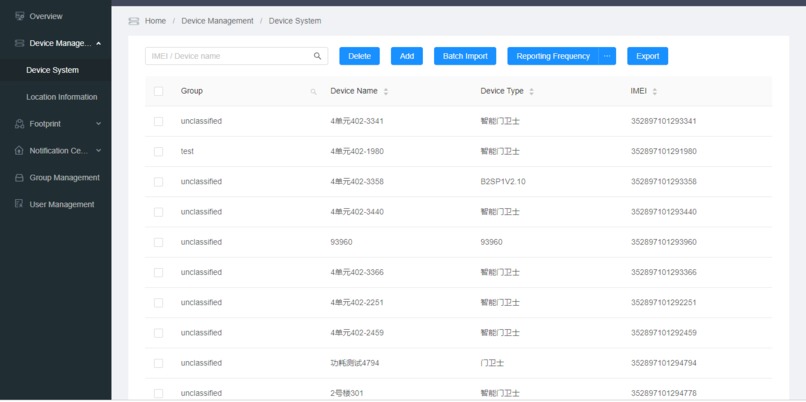Viewport: 806px width, 402px height.
Task: Click device type 门卫士 in 4794 row
Action: click(x=492, y=363)
